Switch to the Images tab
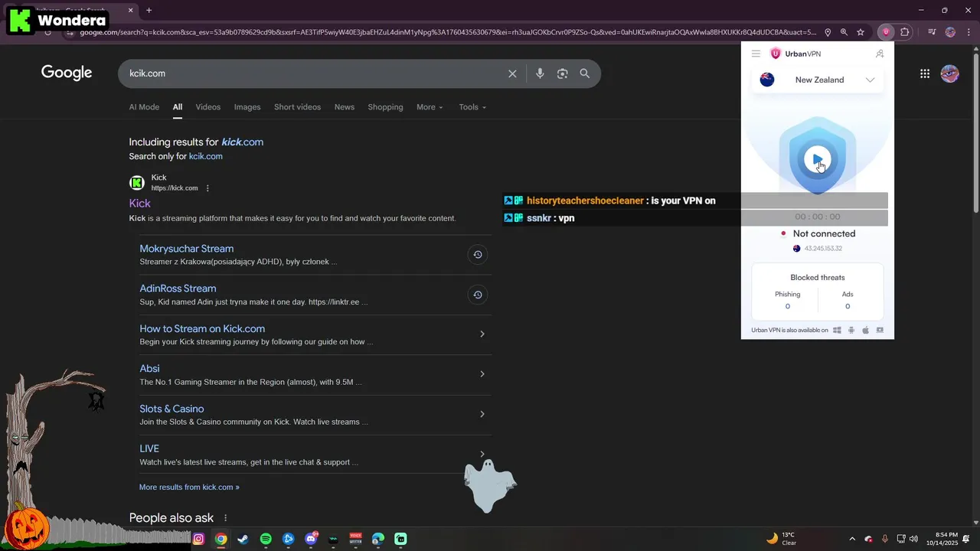 [x=247, y=107]
